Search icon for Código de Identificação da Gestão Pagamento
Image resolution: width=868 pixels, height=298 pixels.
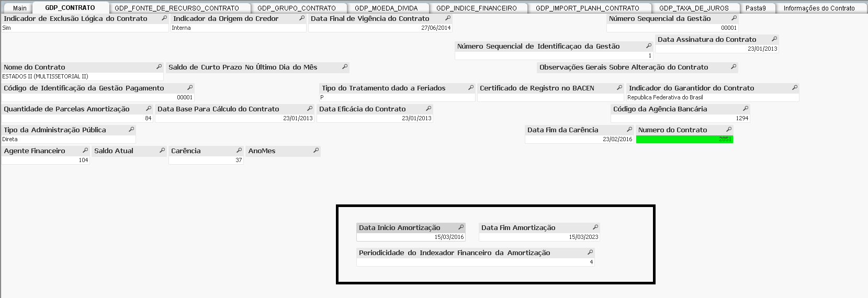tap(190, 88)
